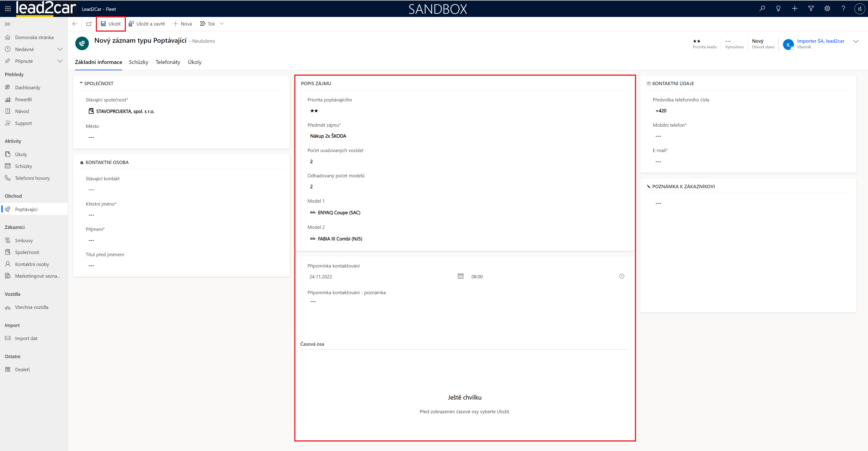This screenshot has width=868, height=451.
Task: Expand the header details chevron near owner
Action: tap(855, 41)
